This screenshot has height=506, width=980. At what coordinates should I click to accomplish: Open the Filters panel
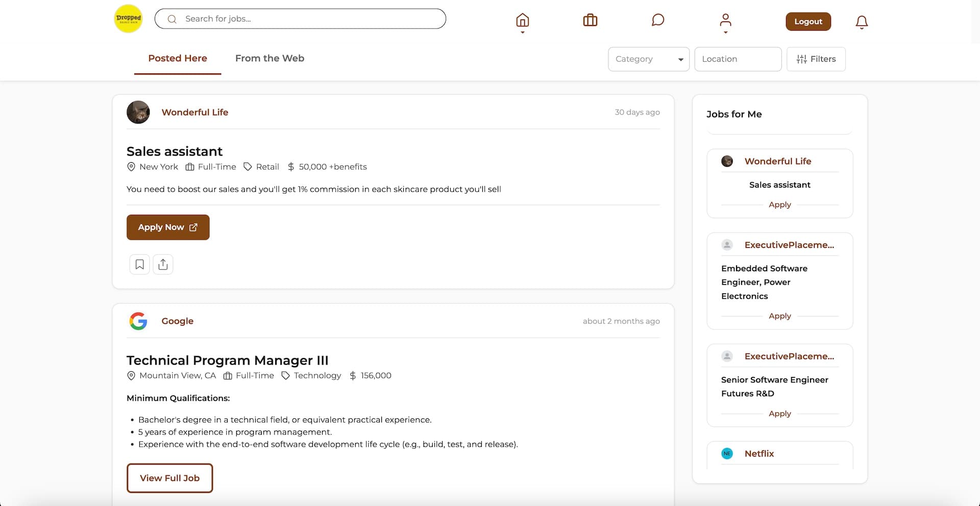(x=816, y=59)
